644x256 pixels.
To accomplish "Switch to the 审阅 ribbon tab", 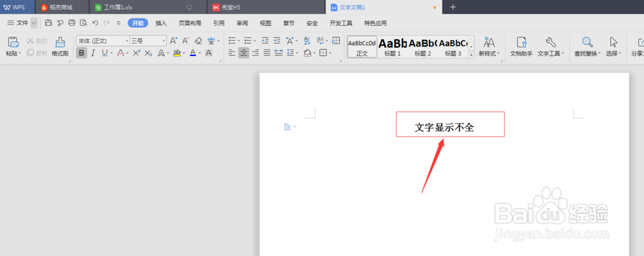I will tap(242, 23).
